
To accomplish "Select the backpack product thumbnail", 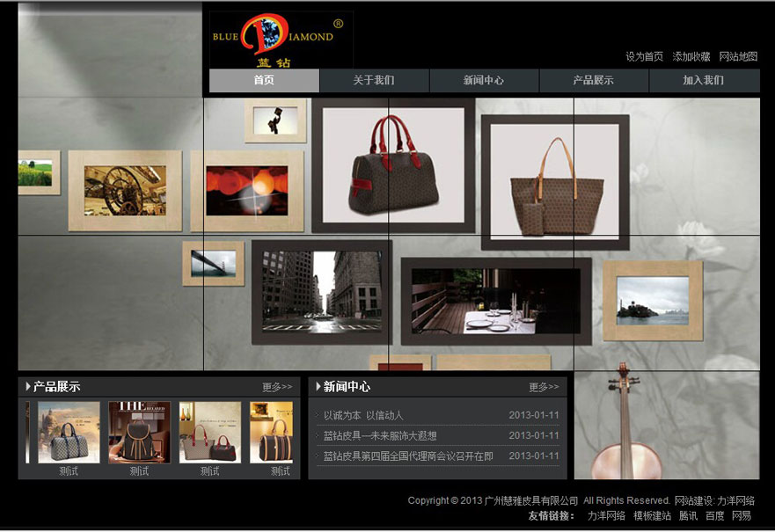I will click(x=139, y=433).
